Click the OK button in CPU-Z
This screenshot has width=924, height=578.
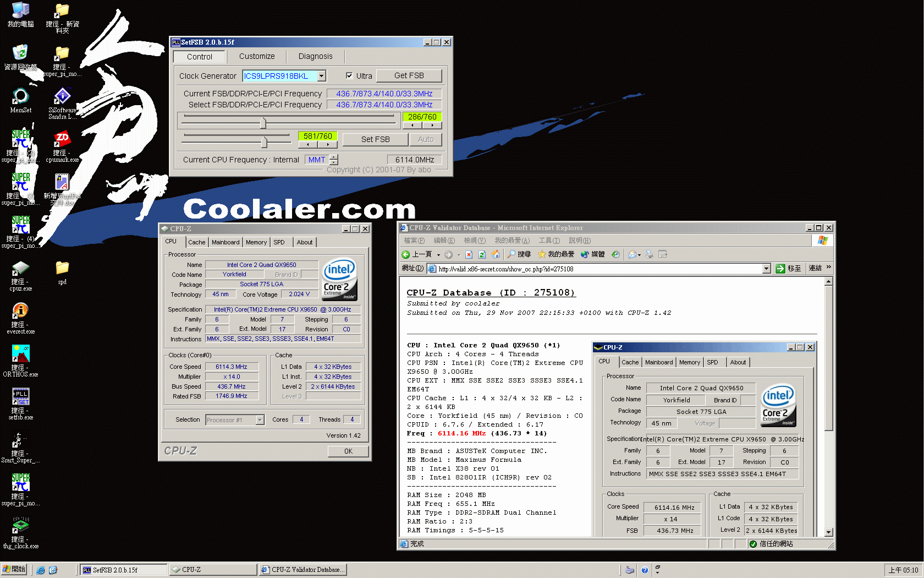click(x=348, y=451)
